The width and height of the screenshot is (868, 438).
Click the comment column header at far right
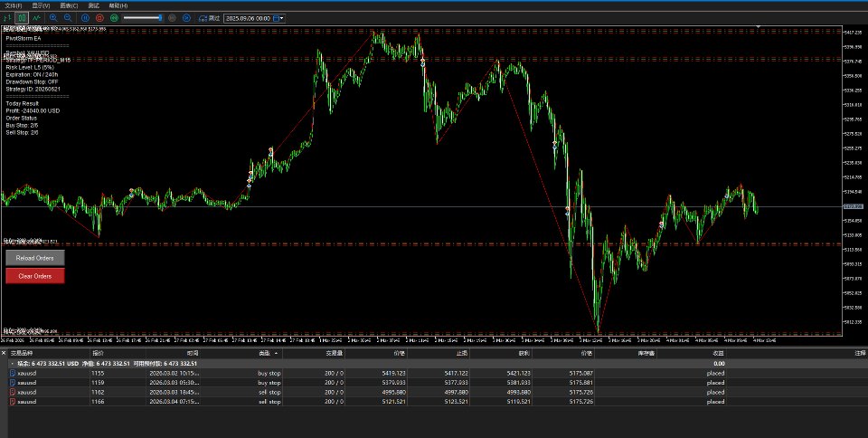(x=797, y=353)
